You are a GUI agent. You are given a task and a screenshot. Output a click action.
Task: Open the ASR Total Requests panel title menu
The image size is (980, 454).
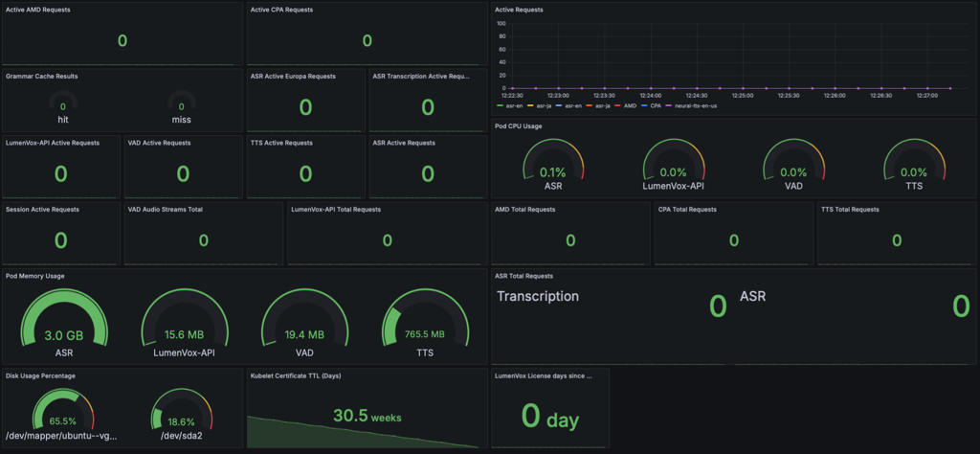523,276
